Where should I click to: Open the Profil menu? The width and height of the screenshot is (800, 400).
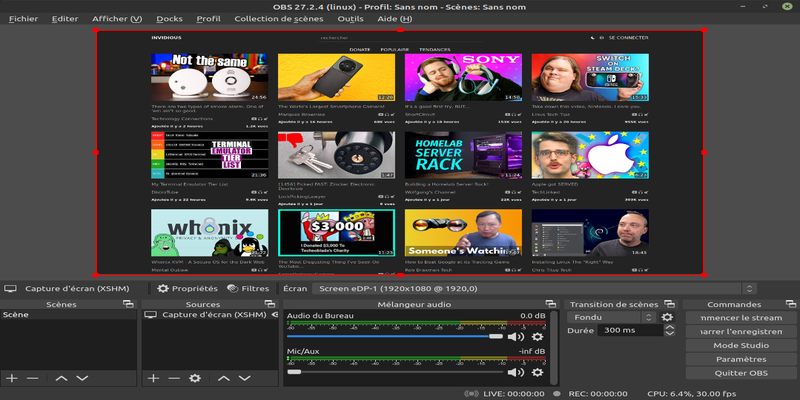208,19
